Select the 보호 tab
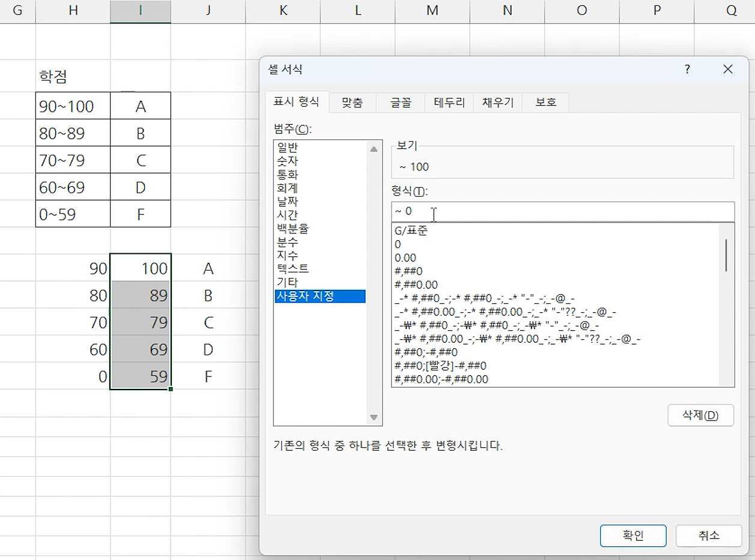This screenshot has height=560, width=755. [x=546, y=103]
